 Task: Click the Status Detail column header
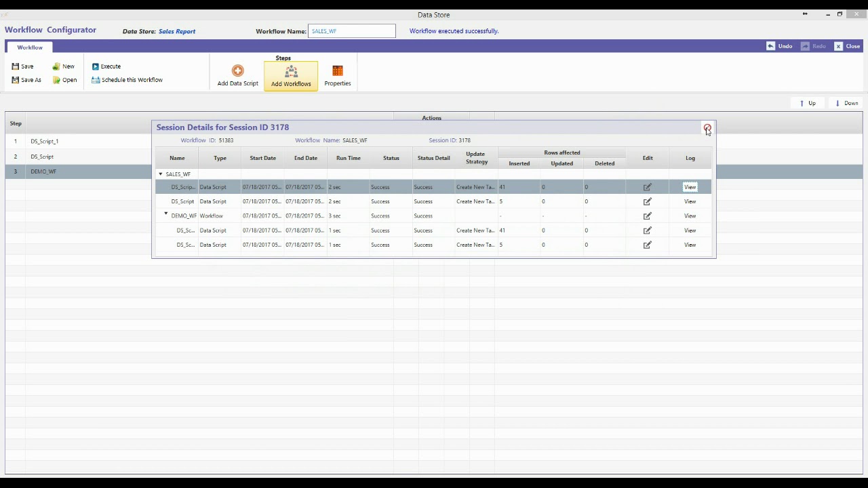434,158
